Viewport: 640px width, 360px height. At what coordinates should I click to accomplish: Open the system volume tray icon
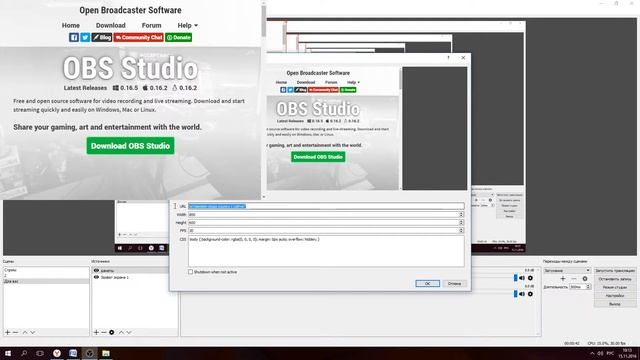[600, 353]
